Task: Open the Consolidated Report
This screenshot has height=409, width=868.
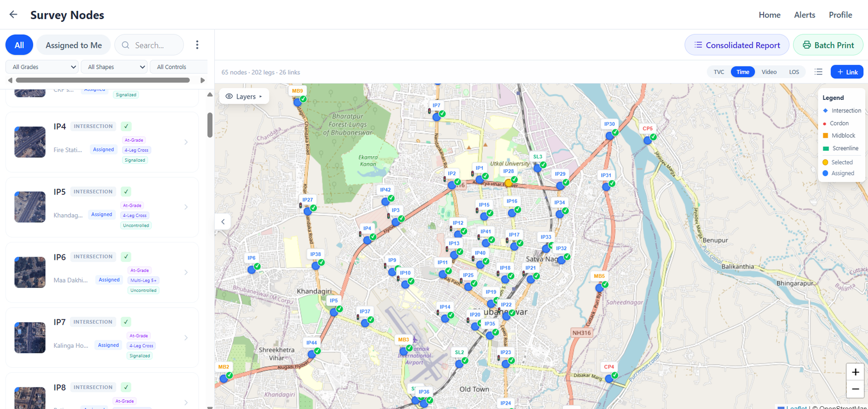Action: click(x=737, y=45)
